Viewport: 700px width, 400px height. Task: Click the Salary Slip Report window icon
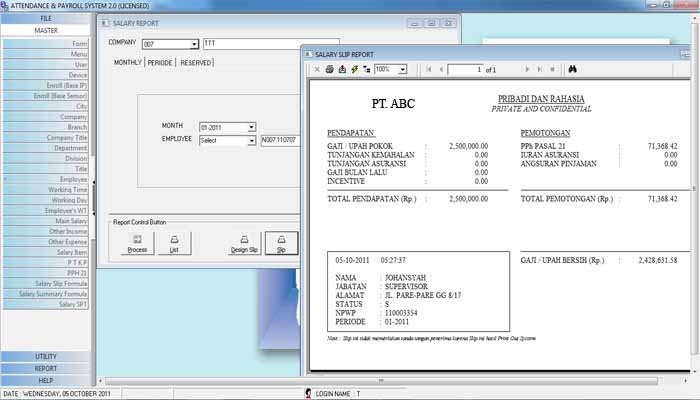pos(308,54)
